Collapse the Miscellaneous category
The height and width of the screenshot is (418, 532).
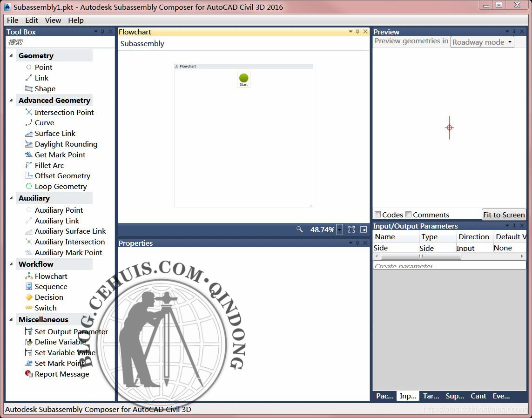click(x=11, y=319)
